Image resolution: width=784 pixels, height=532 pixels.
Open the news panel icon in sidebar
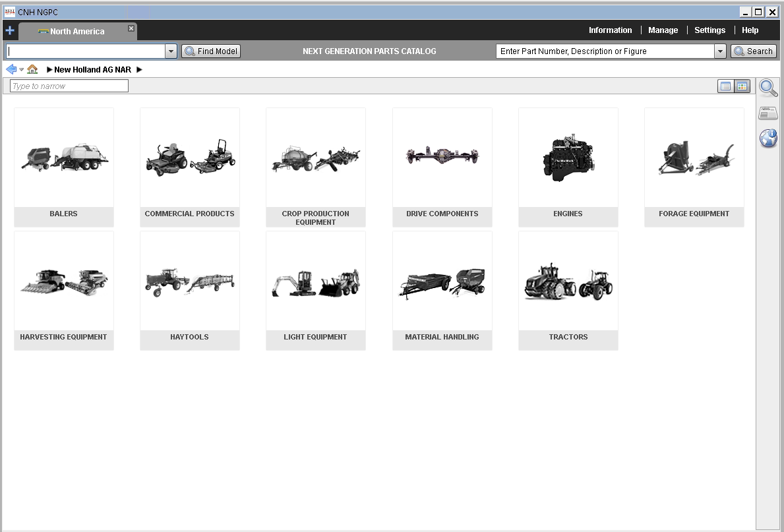click(x=768, y=113)
